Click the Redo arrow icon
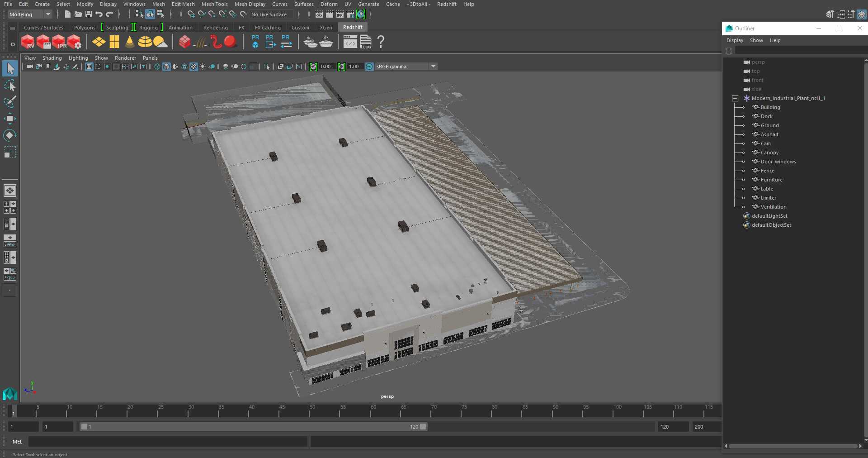The width and height of the screenshot is (868, 458). coord(110,14)
